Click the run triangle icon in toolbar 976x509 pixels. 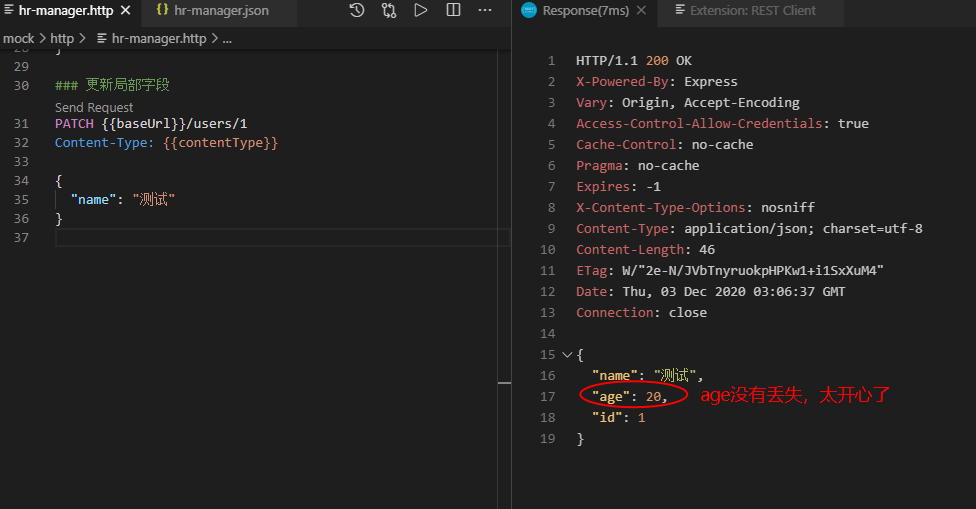point(421,11)
